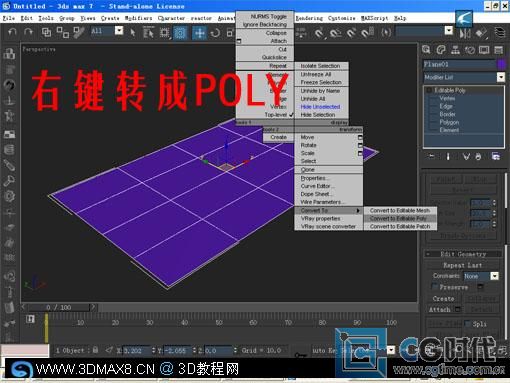Open the Modifier List dropdown

(464, 77)
